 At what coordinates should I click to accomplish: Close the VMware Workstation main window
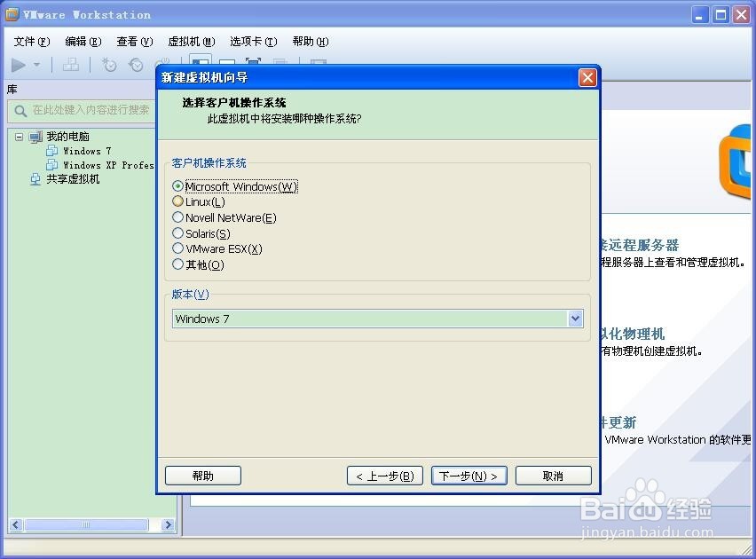click(x=741, y=15)
